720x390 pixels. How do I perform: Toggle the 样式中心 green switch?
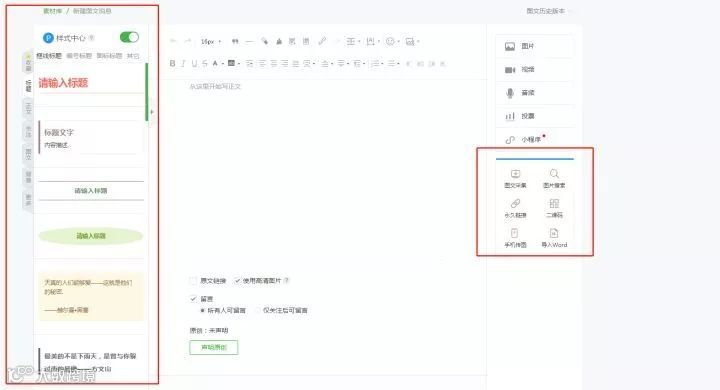[x=129, y=37]
